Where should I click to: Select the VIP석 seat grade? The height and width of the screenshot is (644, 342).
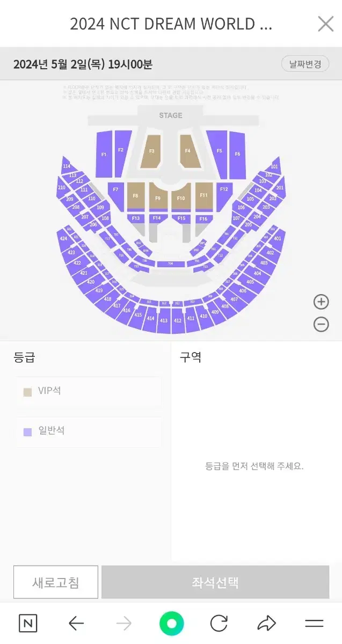89,391
